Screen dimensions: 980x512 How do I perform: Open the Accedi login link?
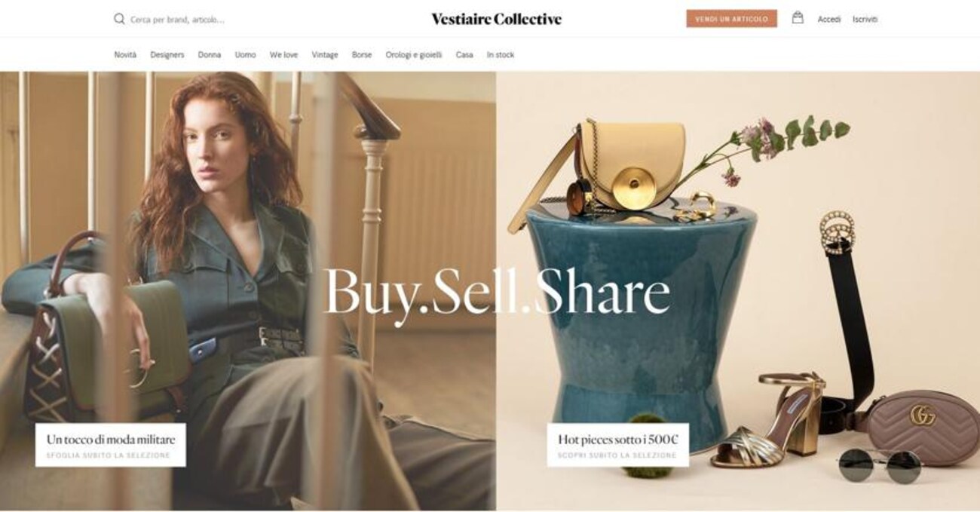(x=829, y=20)
